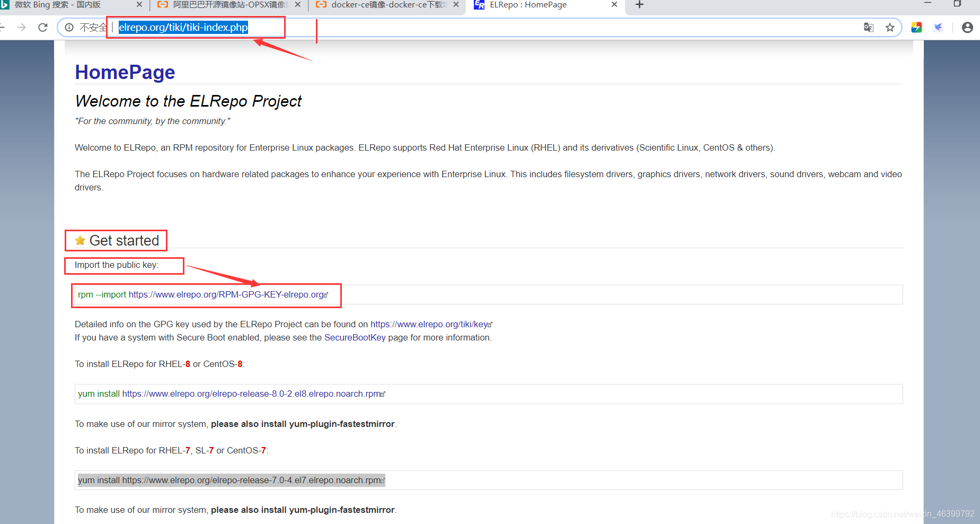The width and height of the screenshot is (980, 524).
Task: Open a new tab with plus button
Action: pos(640,5)
